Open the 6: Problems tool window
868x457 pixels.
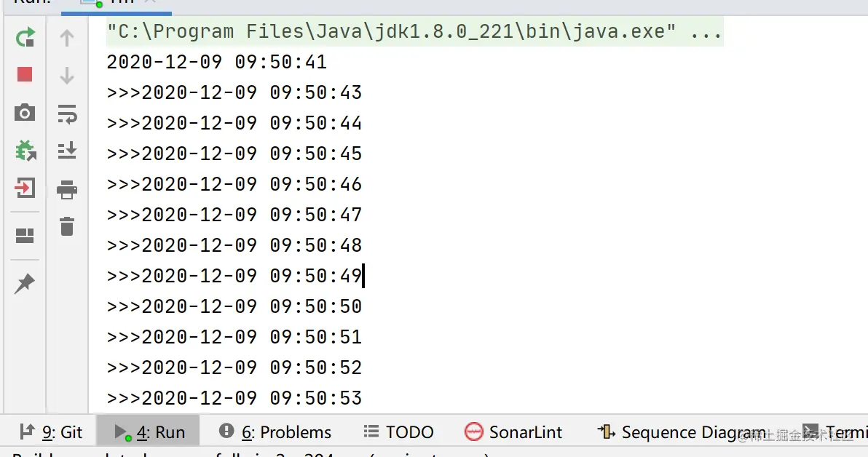tap(275, 432)
